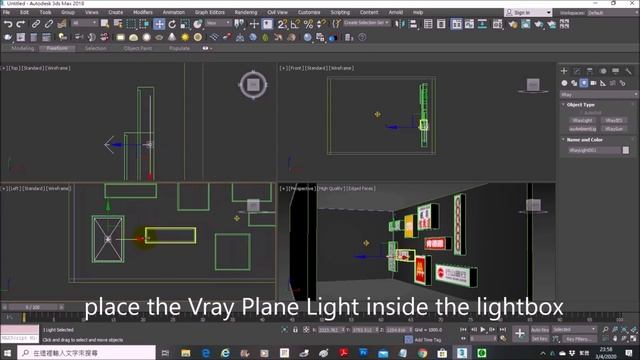Screen dimensions: 640x360
Task: Activate the Select and Rotate tool
Action: [172, 24]
